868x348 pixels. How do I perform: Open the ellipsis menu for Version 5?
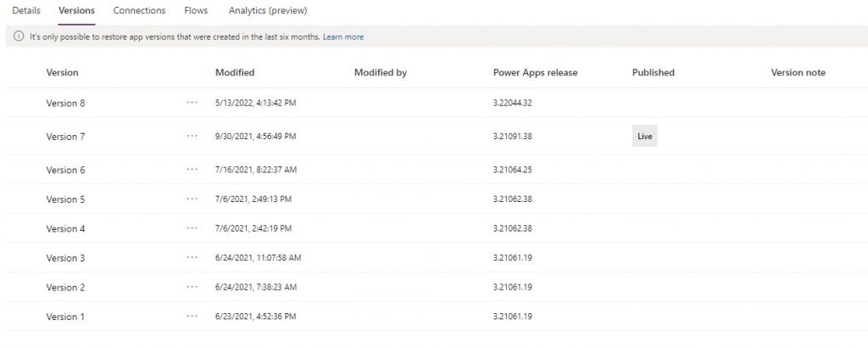coord(192,199)
